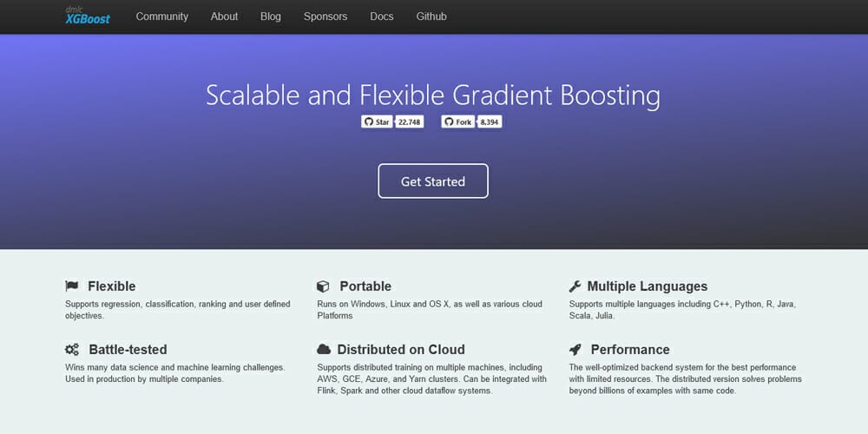868x434 pixels.
Task: Click text 'Supports multiple languages including C++'
Action: (x=649, y=304)
